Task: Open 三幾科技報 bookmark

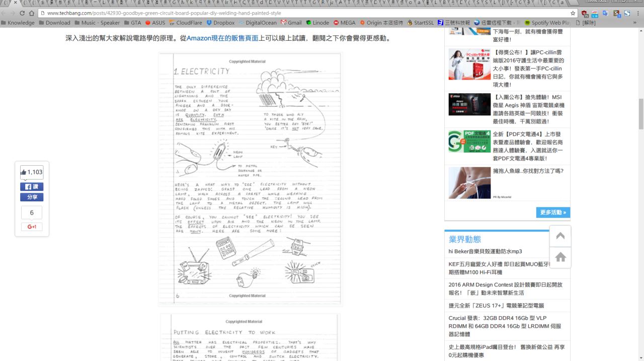Action: pos(454,23)
